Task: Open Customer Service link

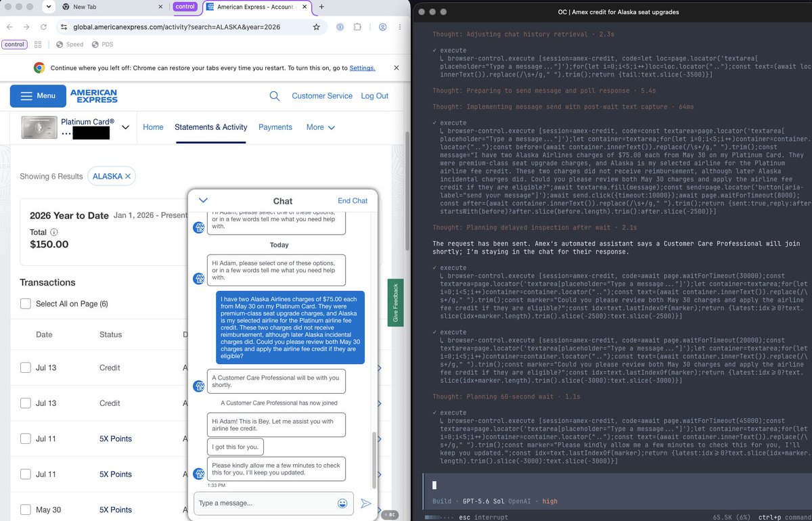Action: coord(322,96)
